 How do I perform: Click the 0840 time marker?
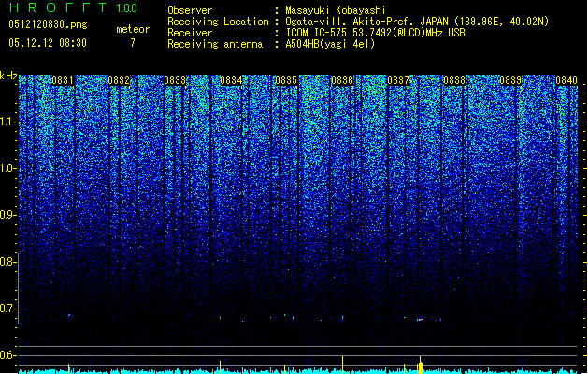[566, 80]
